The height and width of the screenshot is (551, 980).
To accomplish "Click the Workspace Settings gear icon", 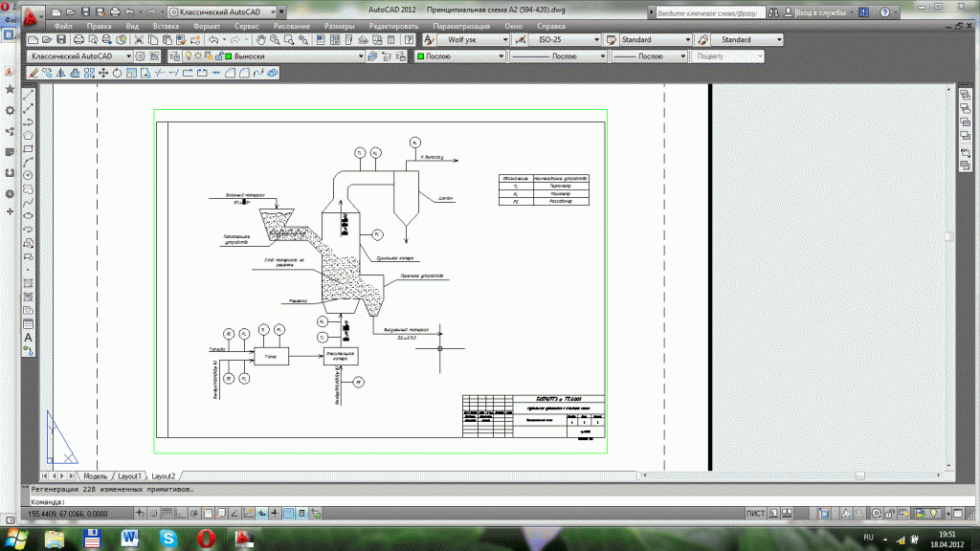I will (x=141, y=56).
